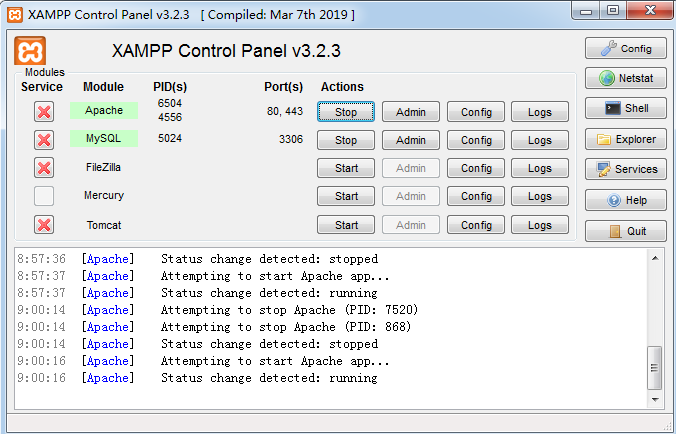Open the Windows Services button

626,169
